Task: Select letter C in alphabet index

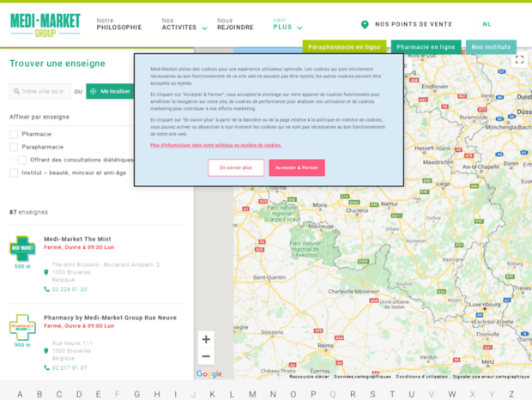Action: 59,394
